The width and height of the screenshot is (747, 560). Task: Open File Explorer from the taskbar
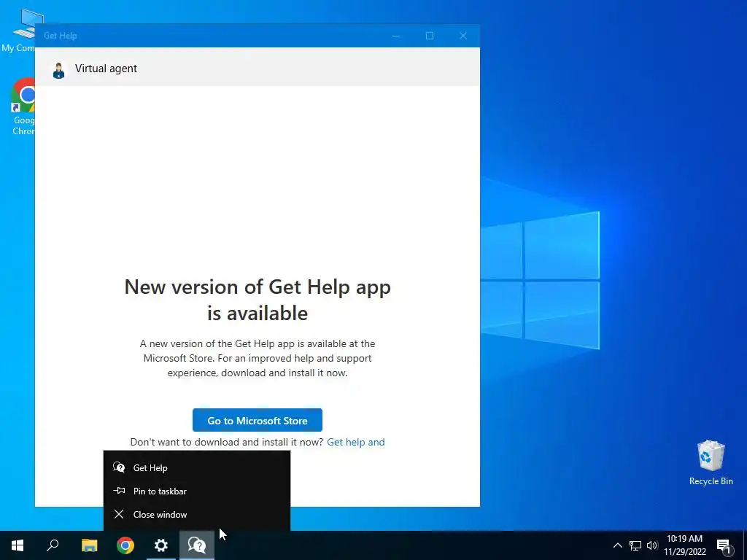tap(89, 545)
